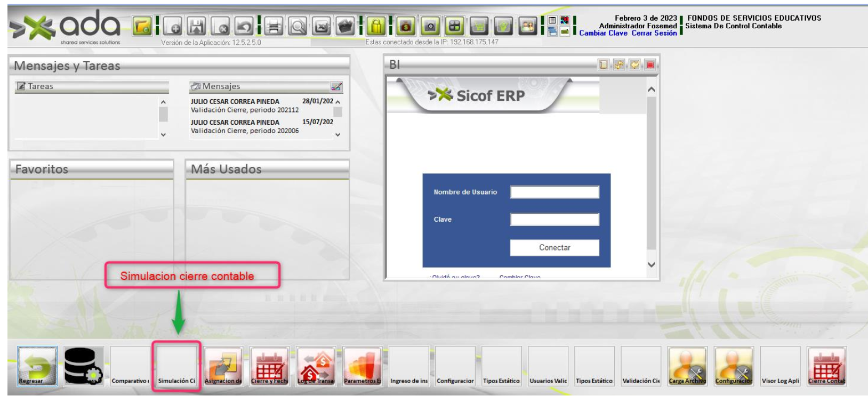Open the Log de Transacciones icon
The image size is (868, 404).
tap(316, 366)
